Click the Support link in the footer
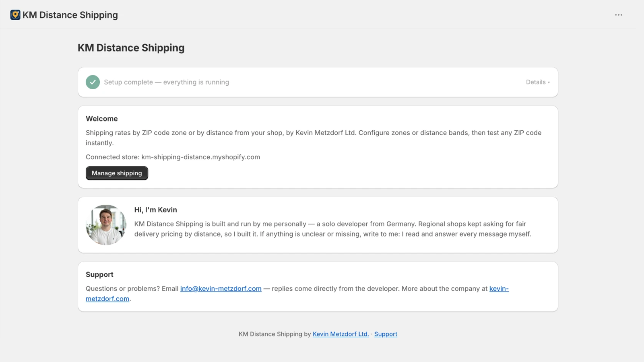Screen dimensions: 644x362 pyautogui.click(x=386, y=334)
